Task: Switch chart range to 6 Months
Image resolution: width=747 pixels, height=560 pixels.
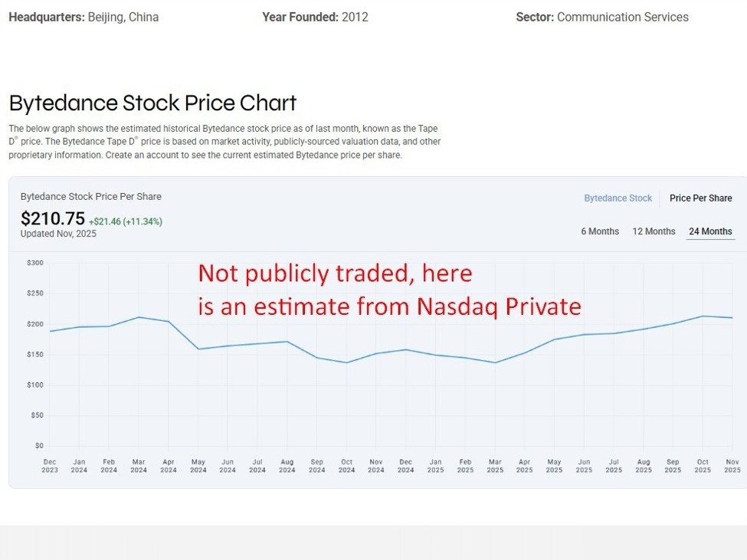Action: tap(600, 231)
